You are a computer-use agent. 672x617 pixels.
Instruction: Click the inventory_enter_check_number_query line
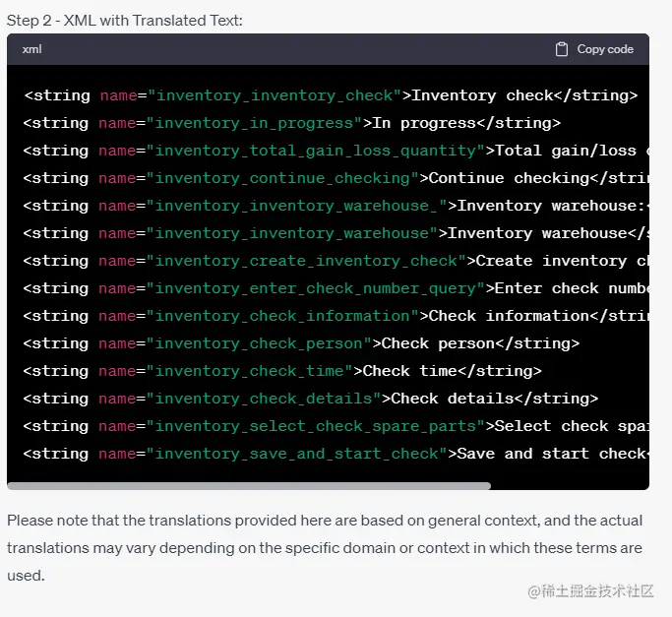coord(336,288)
